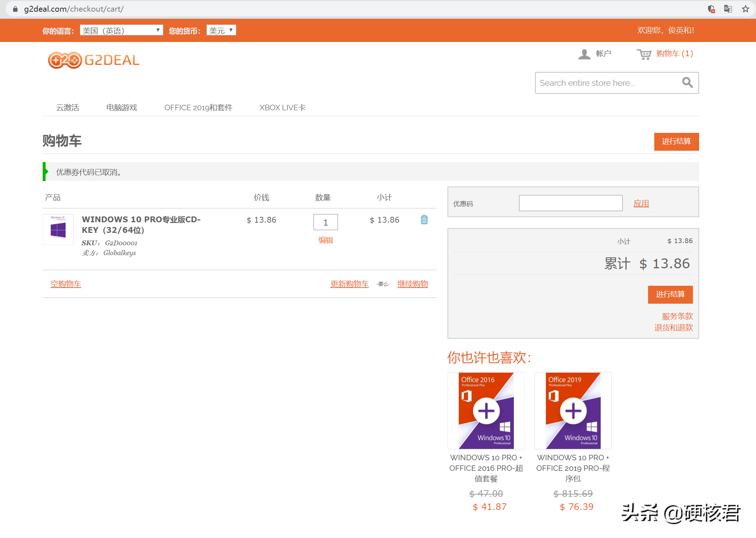This screenshot has width=756, height=538.
Task: Delete Windows 10 Pro item via trash icon
Action: click(424, 220)
